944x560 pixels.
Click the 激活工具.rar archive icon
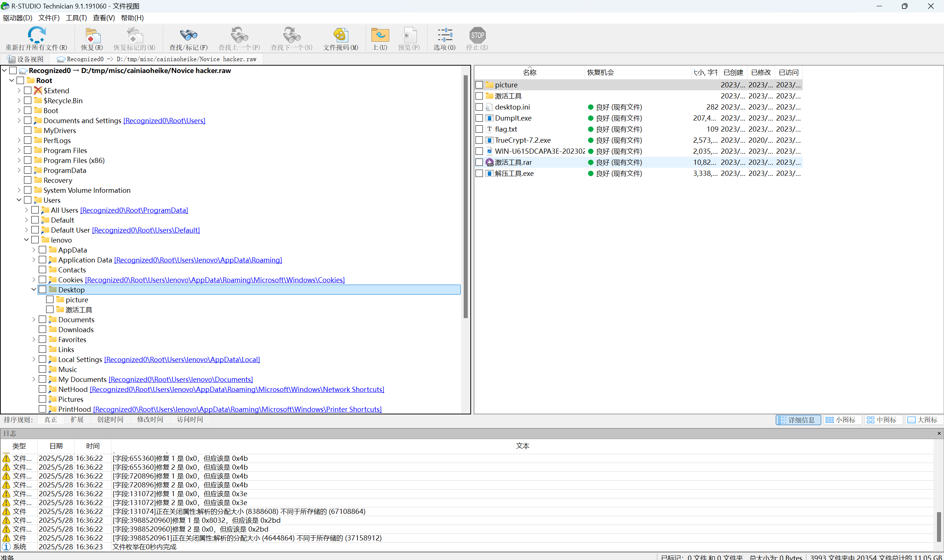pyautogui.click(x=490, y=162)
